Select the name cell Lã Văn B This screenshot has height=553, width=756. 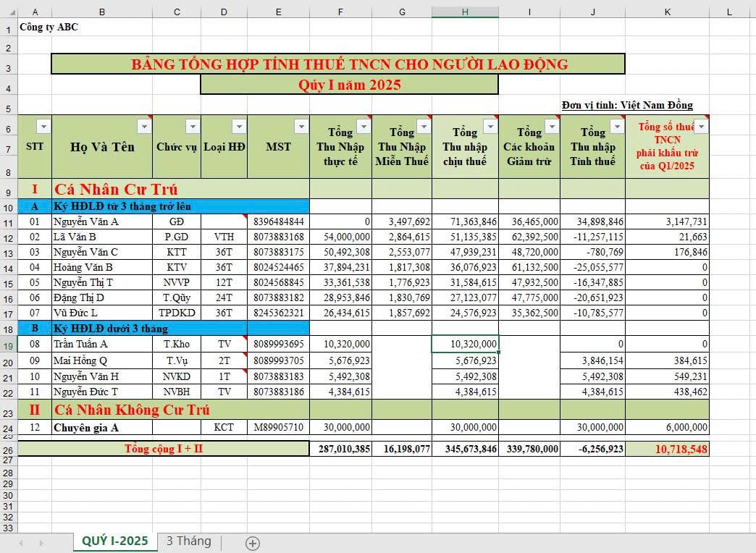(101, 237)
